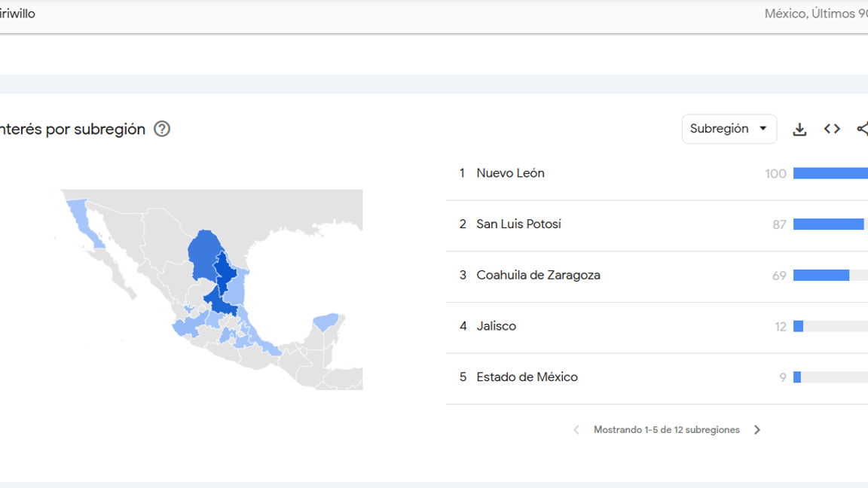Go to previous page of subregions
This screenshot has width=868, height=488.
coord(576,429)
